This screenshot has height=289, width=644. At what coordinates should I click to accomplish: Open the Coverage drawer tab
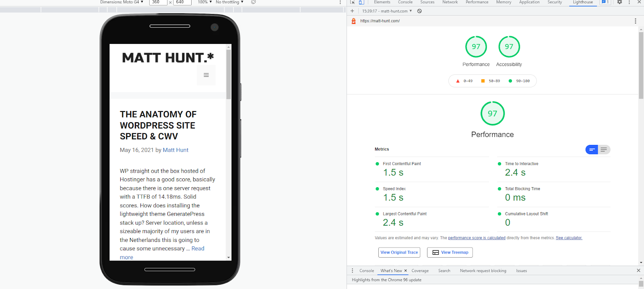420,270
